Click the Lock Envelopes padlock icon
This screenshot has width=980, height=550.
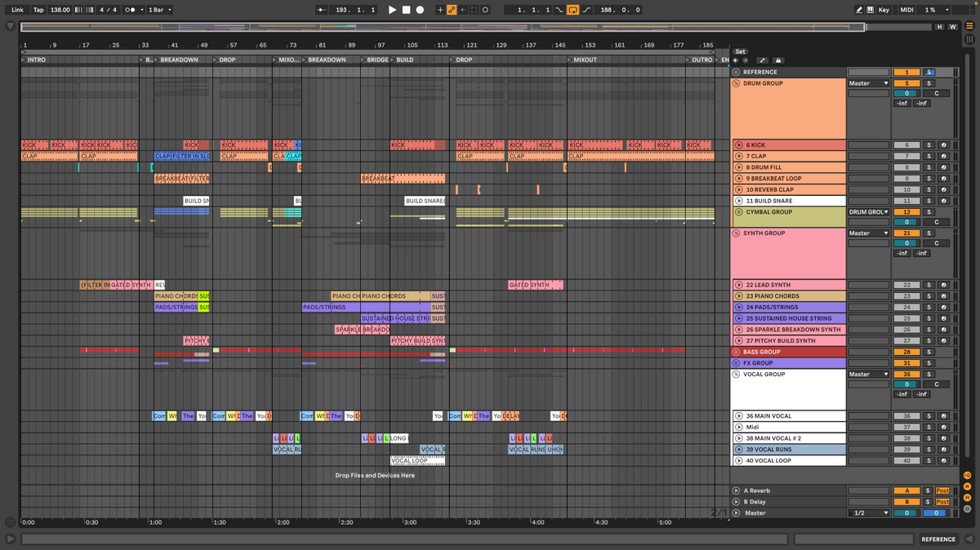pyautogui.click(x=778, y=60)
